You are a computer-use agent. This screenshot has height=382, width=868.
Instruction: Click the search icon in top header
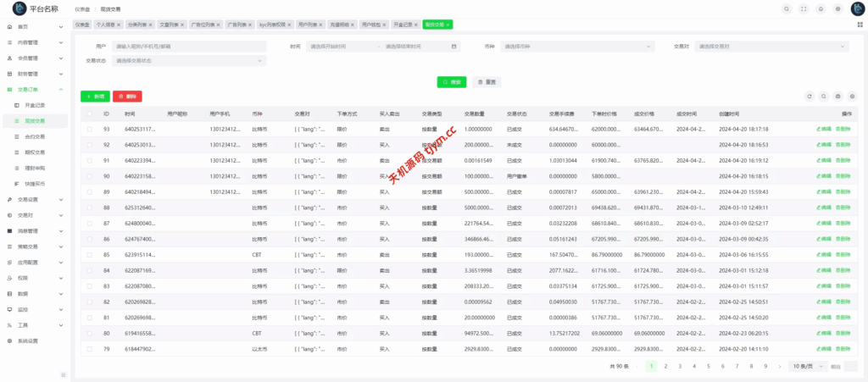[x=787, y=8]
